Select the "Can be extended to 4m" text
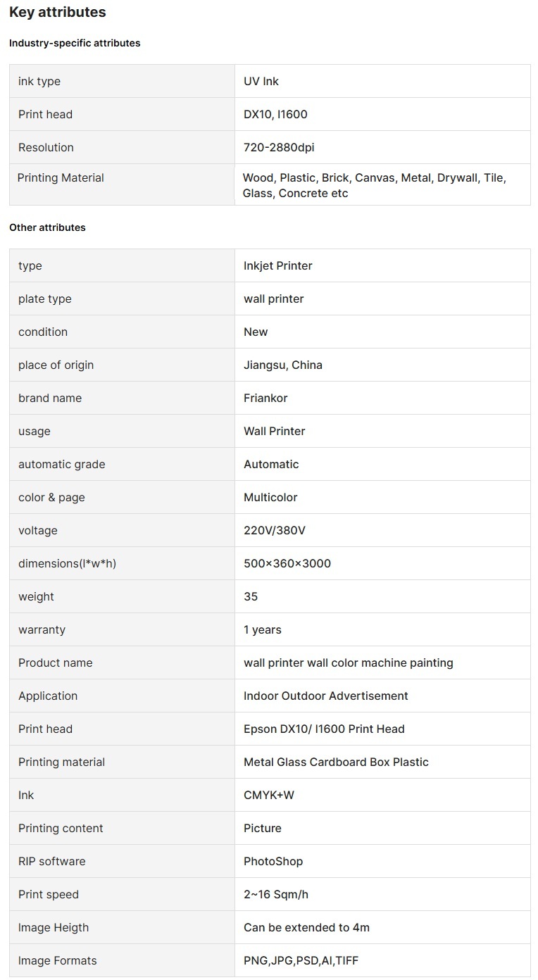 306,927
